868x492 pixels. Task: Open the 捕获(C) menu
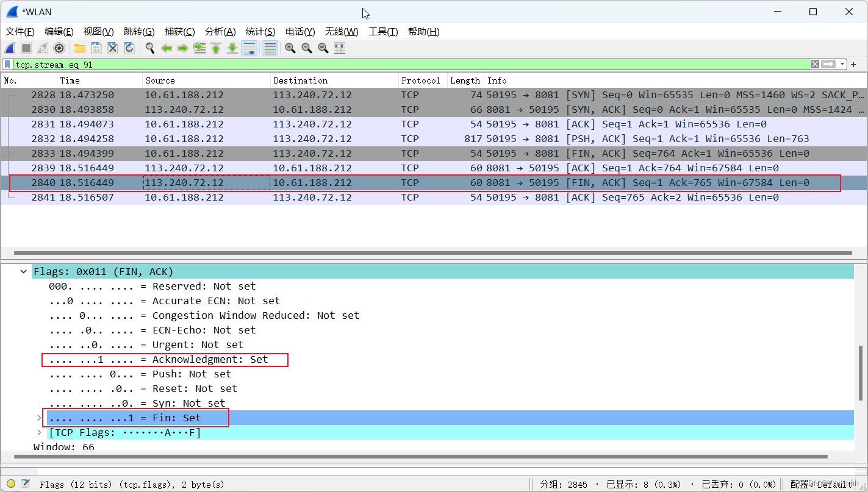pos(180,32)
